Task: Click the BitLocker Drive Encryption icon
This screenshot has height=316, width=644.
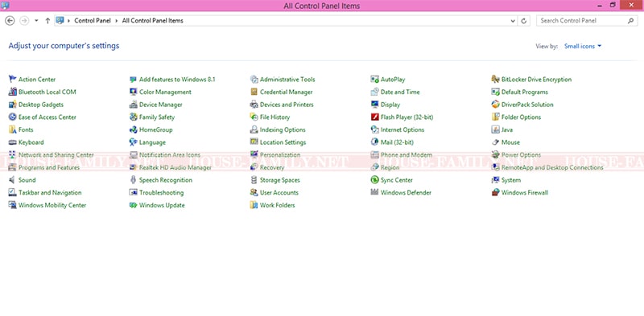Action: pyautogui.click(x=495, y=80)
